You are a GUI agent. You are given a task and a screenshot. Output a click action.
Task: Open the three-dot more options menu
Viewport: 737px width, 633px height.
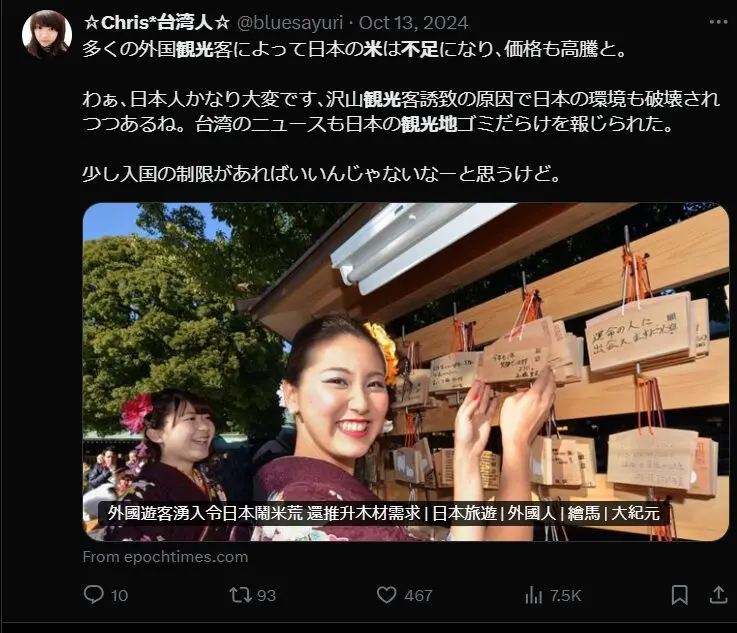pyautogui.click(x=718, y=22)
